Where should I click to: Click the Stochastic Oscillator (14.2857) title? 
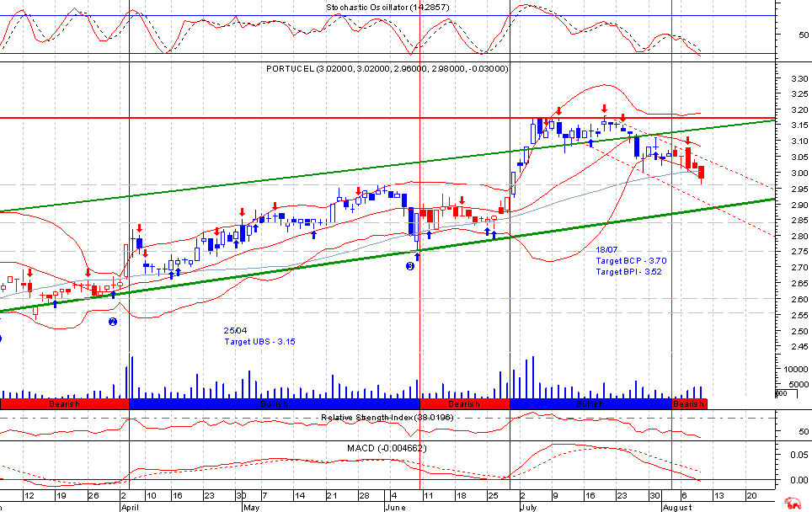point(387,8)
